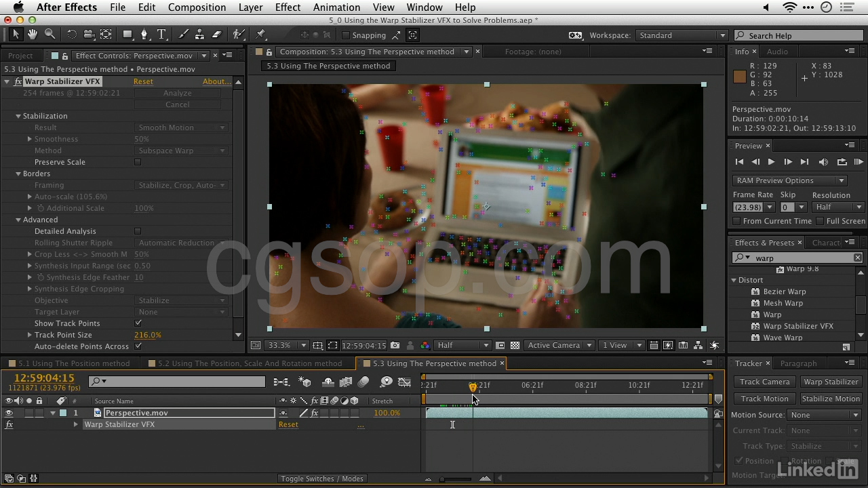Screen dimensions: 868x488
Task: Select the Rectangle shape tool
Action: click(x=127, y=35)
